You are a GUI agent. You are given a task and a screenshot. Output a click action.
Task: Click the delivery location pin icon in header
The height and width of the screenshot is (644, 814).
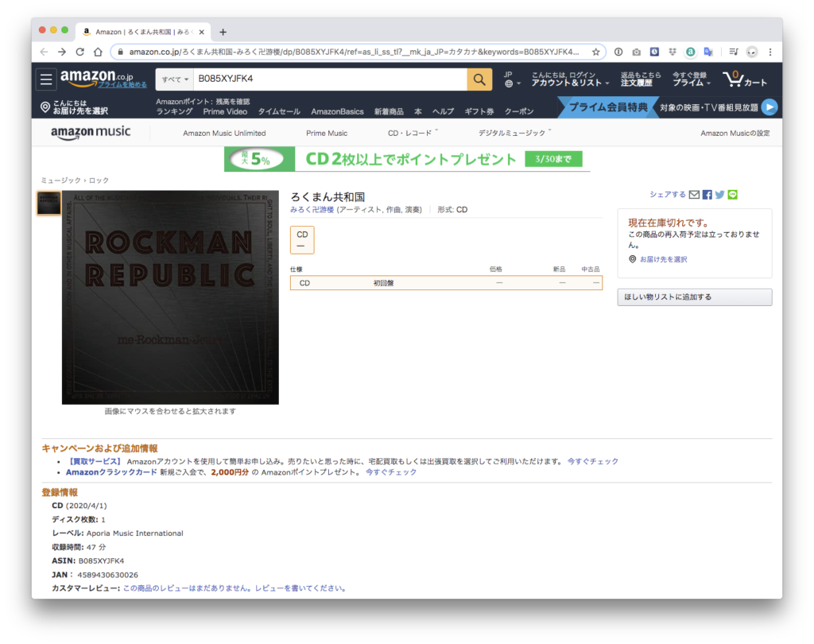(x=45, y=107)
